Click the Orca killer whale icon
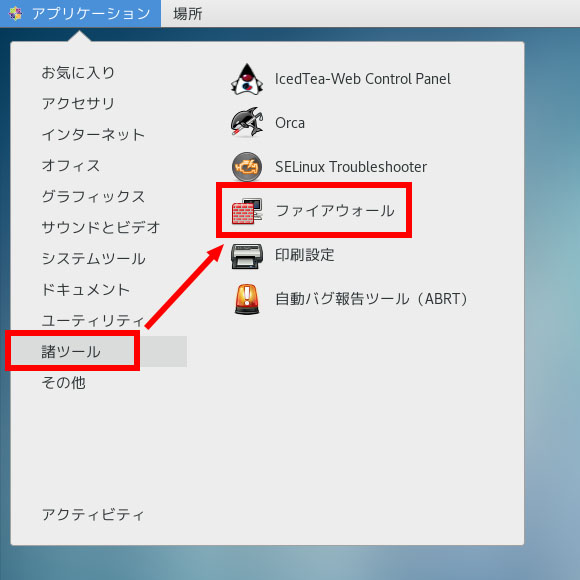Screen dimensions: 580x580 point(247,122)
